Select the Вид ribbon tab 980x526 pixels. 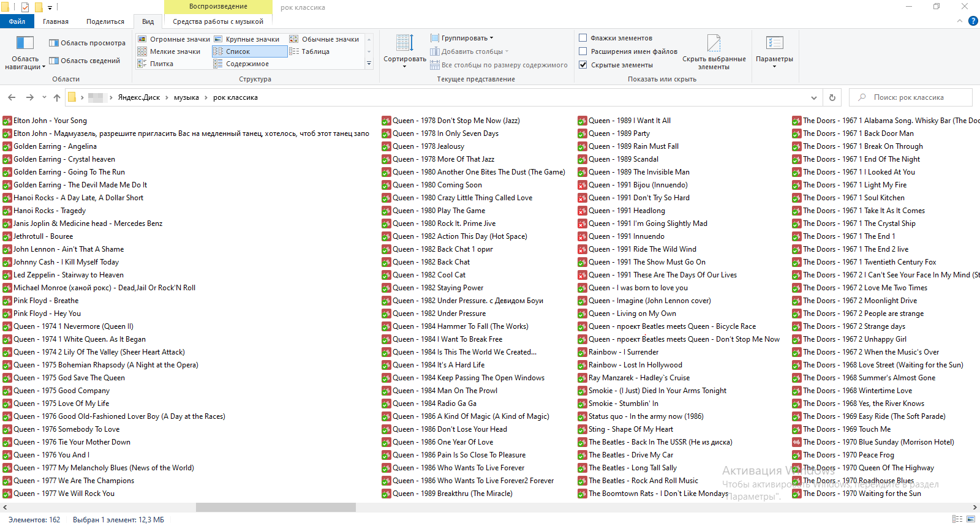pos(148,21)
